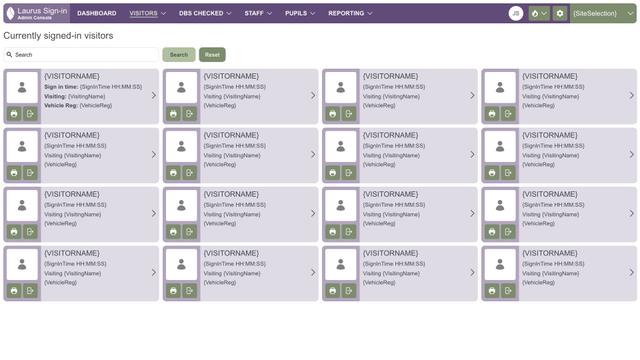This screenshot has height=360, width=640.
Task: Sign out visitor, first row second column card
Action: [x=189, y=114]
